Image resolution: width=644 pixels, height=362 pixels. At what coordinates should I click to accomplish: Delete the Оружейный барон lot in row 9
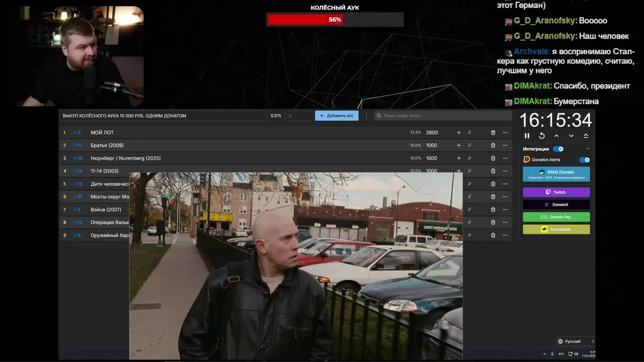[493, 235]
